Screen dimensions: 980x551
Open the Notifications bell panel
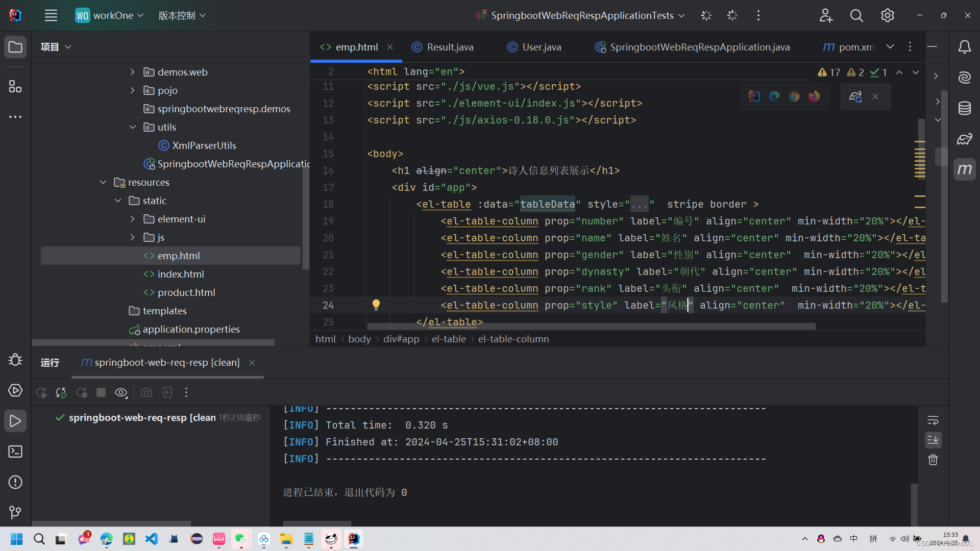point(964,47)
